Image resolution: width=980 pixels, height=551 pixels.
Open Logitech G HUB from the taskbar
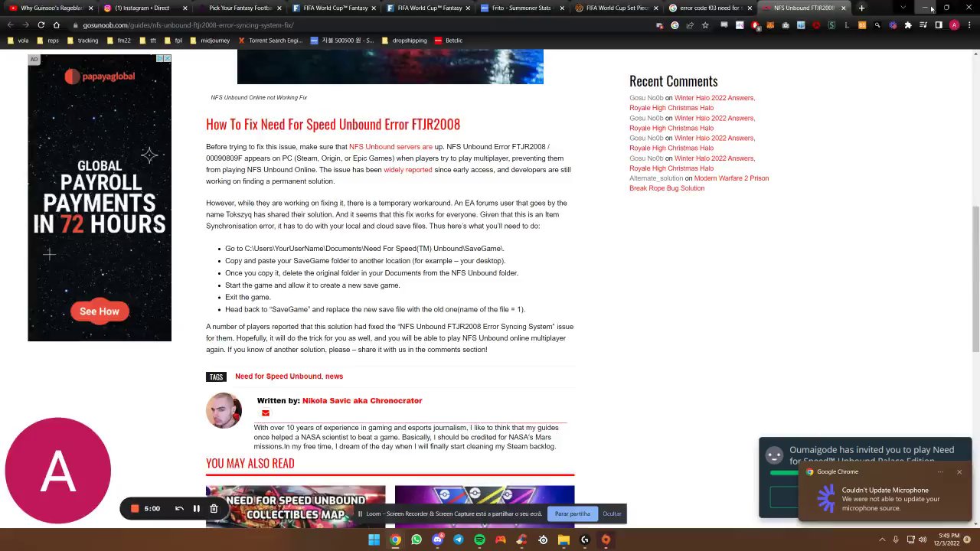[x=585, y=540]
